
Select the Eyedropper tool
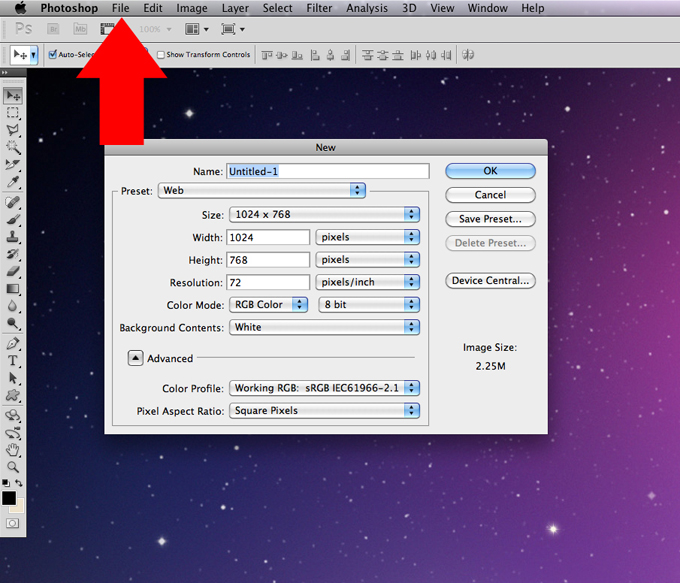[13, 182]
